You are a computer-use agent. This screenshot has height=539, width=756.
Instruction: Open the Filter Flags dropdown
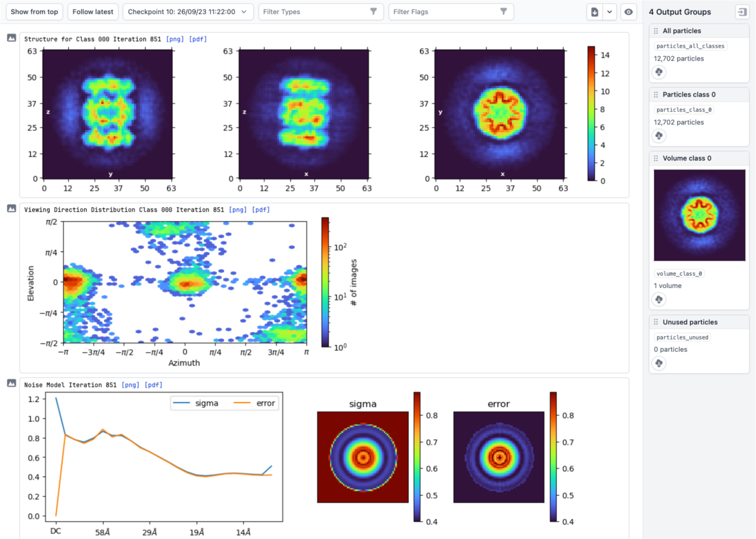coord(451,12)
